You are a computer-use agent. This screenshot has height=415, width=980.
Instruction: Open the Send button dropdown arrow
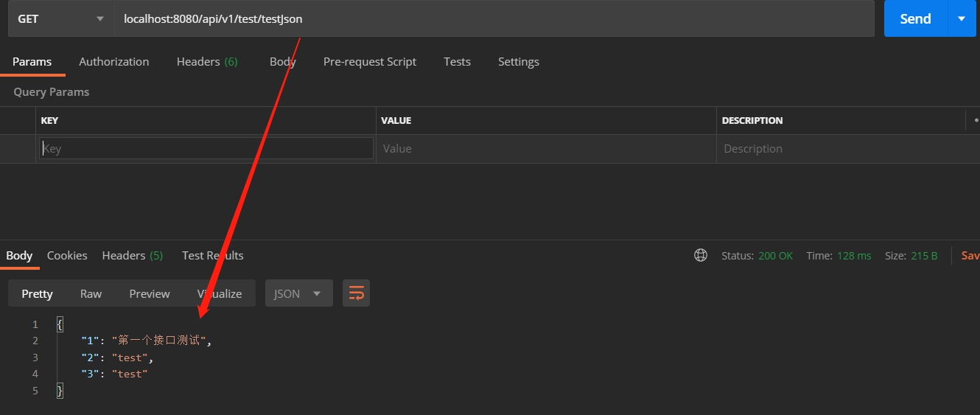coord(962,18)
